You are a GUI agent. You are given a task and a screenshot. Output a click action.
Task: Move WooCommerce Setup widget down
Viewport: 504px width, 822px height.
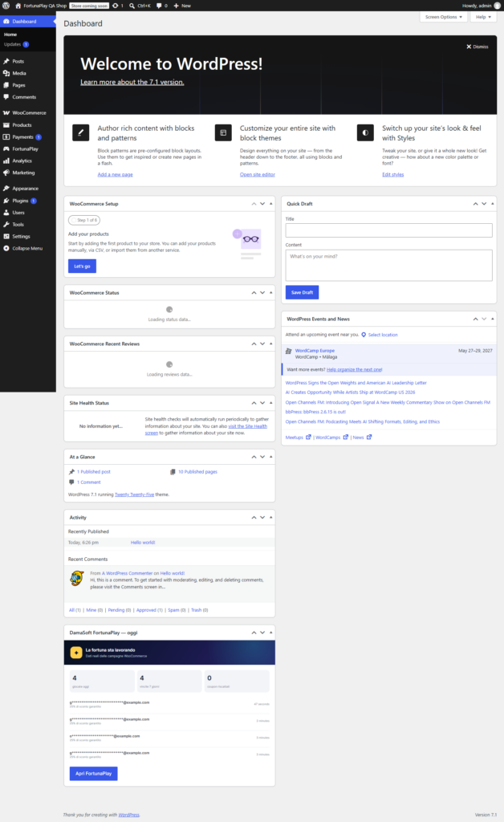(x=262, y=204)
